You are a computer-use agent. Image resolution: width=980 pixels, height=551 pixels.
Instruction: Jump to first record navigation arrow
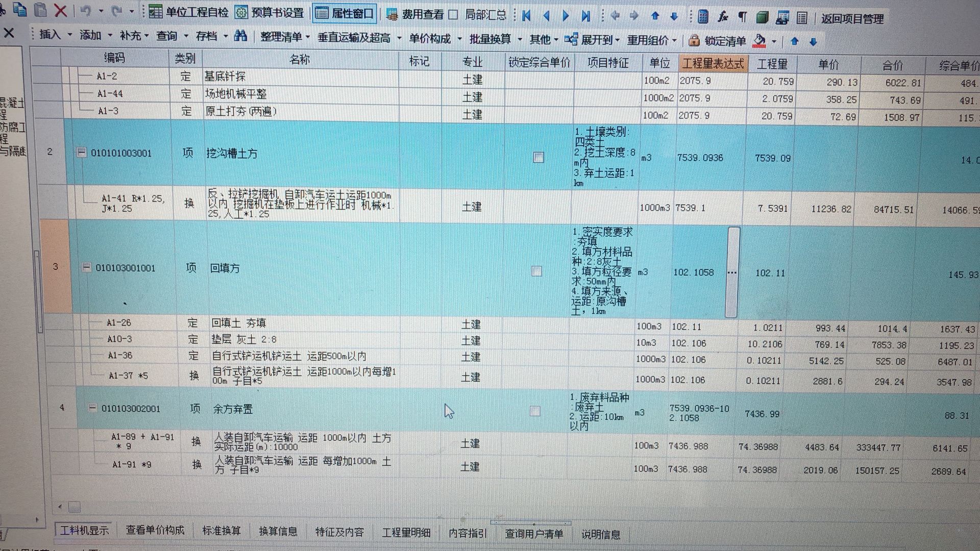point(526,15)
